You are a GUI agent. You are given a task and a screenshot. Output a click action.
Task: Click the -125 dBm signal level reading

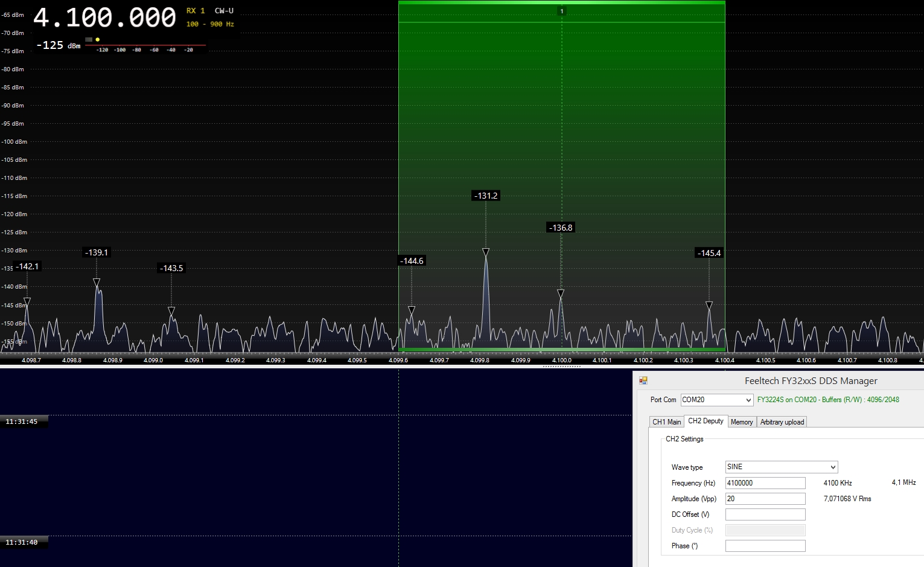tap(59, 45)
